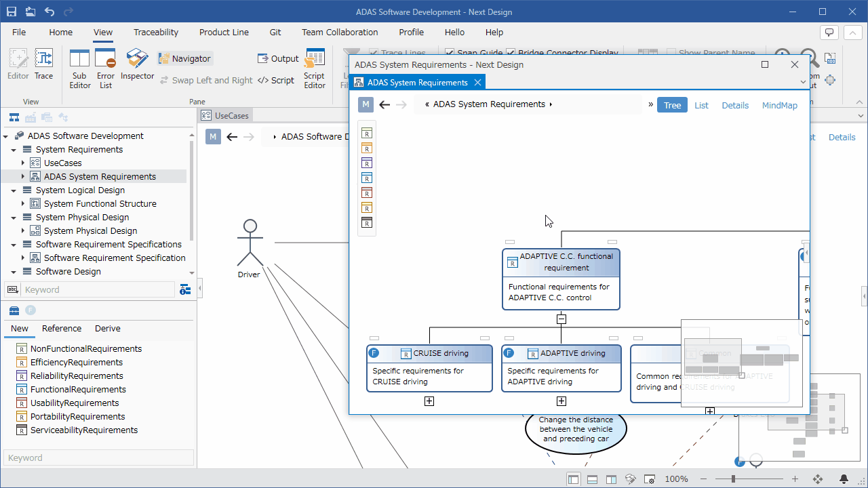Click the Save icon in title bar
Image resolution: width=868 pixels, height=488 pixels.
pyautogui.click(x=12, y=12)
